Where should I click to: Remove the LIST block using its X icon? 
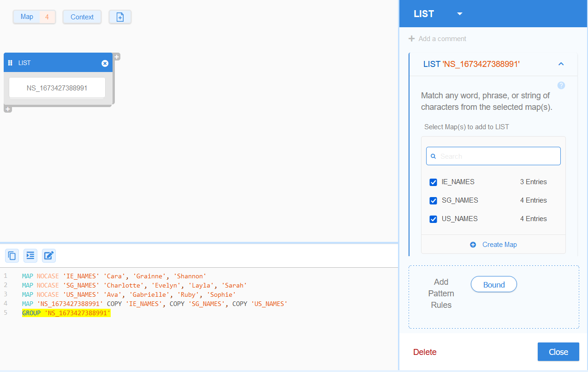coord(105,63)
